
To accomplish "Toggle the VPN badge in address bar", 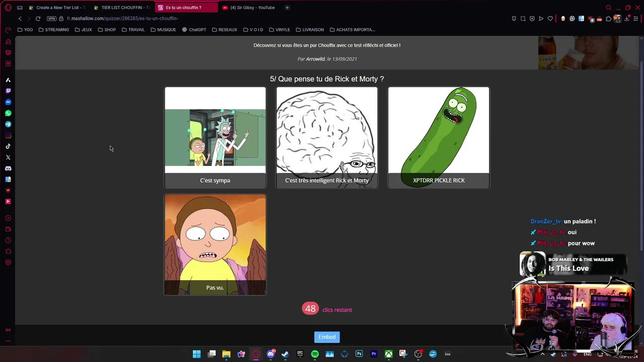I will click(51, 19).
